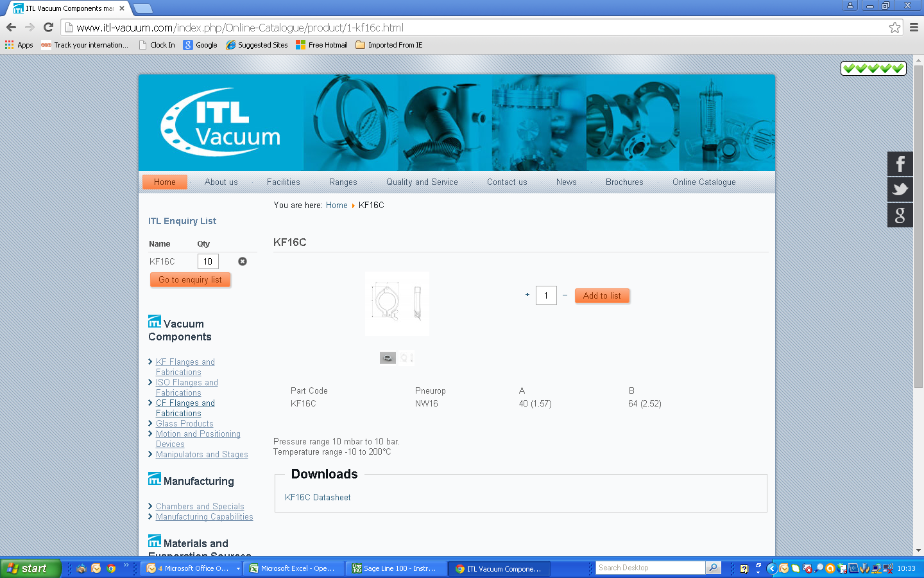The height and width of the screenshot is (578, 924).
Task: Click the green checkmarks rating badge
Action: (x=873, y=68)
